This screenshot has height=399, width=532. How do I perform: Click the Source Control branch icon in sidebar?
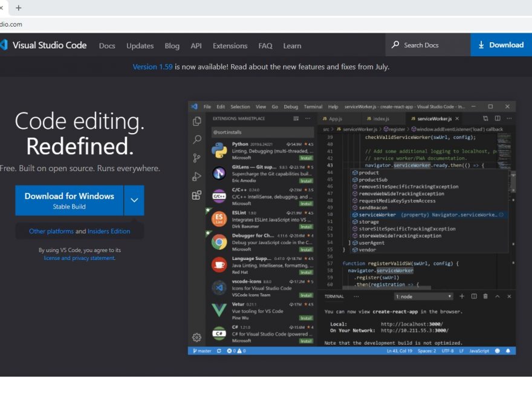pyautogui.click(x=196, y=158)
